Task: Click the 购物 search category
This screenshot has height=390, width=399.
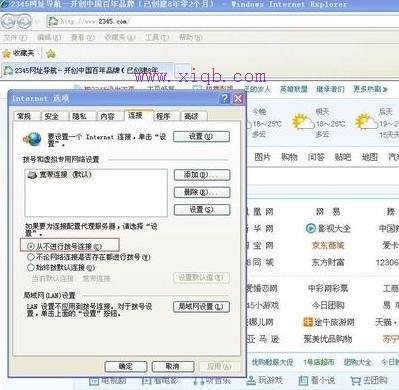Action: [289, 157]
